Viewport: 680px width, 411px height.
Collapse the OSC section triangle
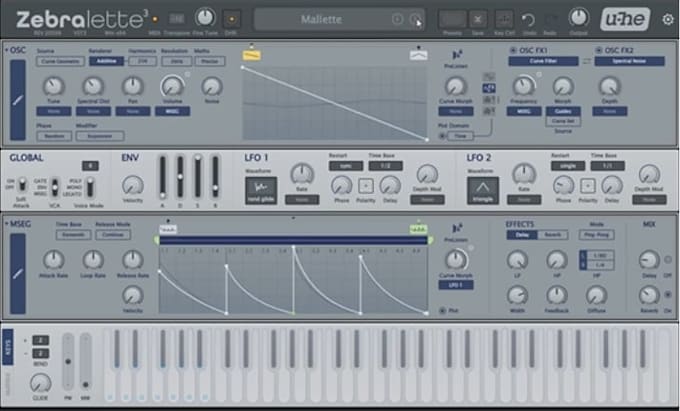6,50
